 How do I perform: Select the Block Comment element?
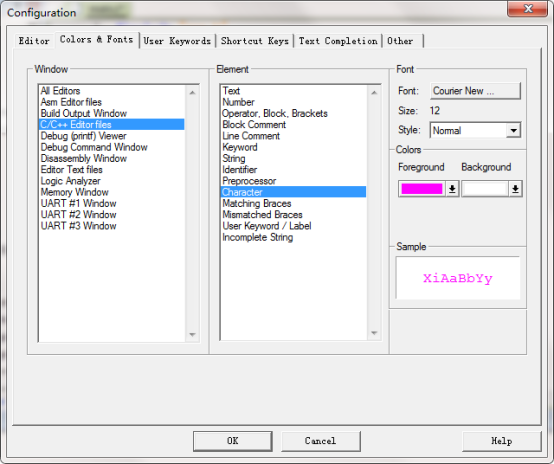[293, 124]
